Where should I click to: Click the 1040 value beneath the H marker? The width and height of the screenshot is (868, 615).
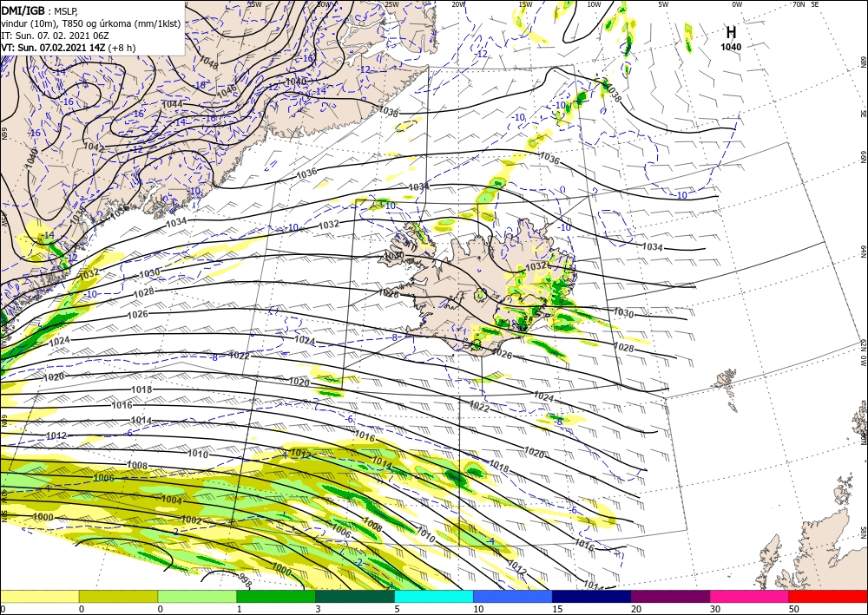[731, 47]
